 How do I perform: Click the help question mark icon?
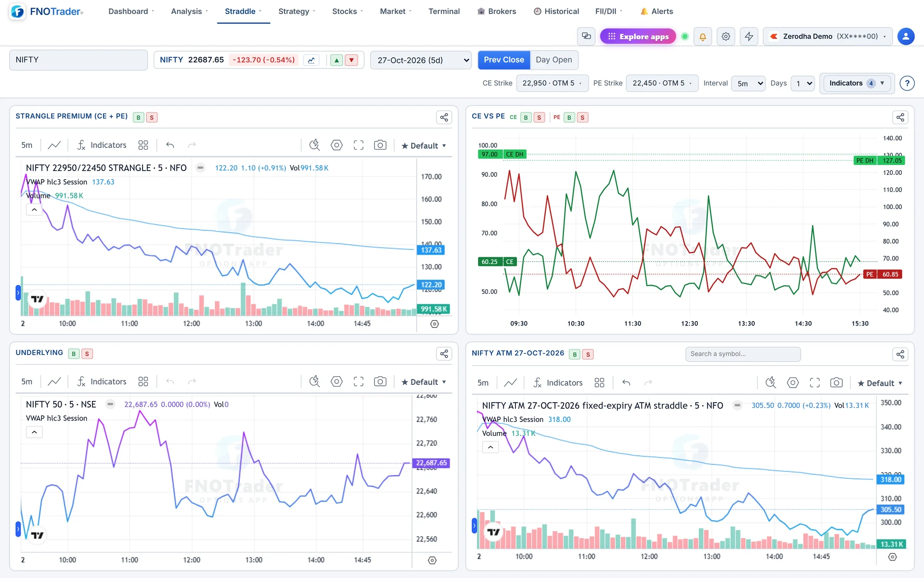pyautogui.click(x=907, y=83)
